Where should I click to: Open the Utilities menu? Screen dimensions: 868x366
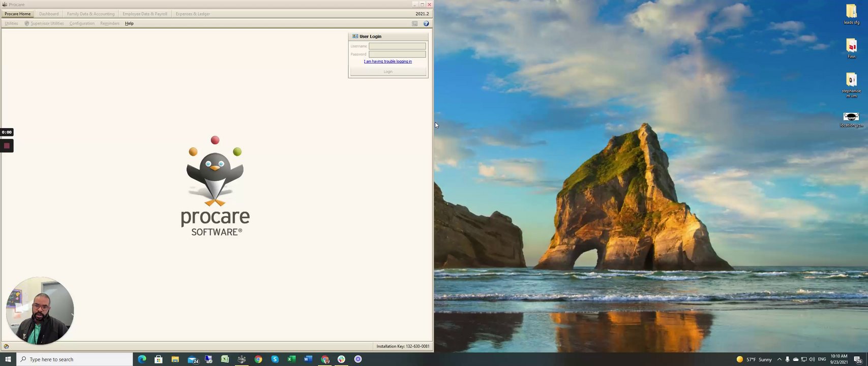point(11,23)
